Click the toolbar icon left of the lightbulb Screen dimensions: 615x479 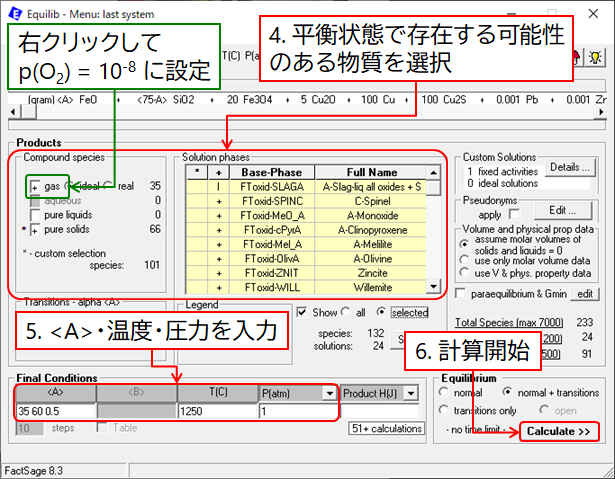(x=577, y=58)
